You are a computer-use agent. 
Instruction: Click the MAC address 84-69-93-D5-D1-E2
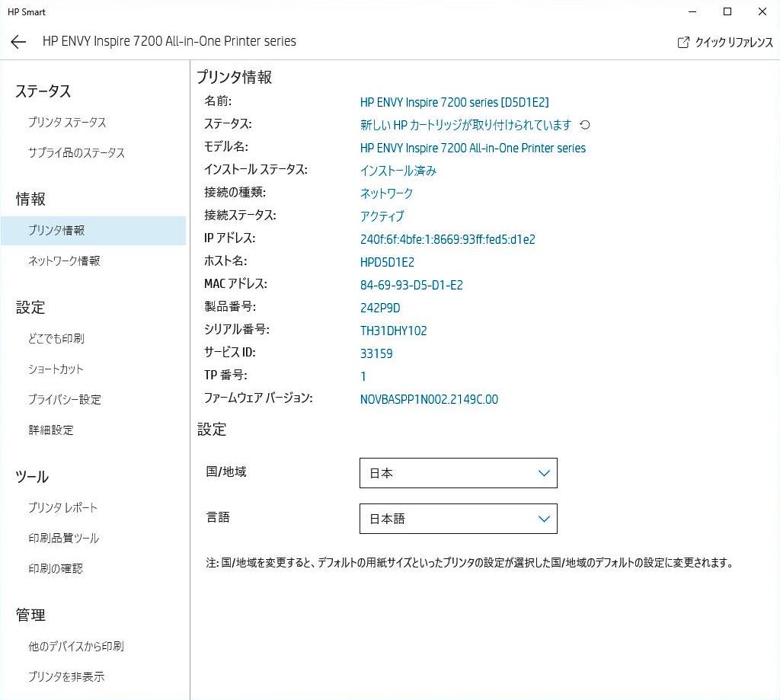(x=411, y=285)
